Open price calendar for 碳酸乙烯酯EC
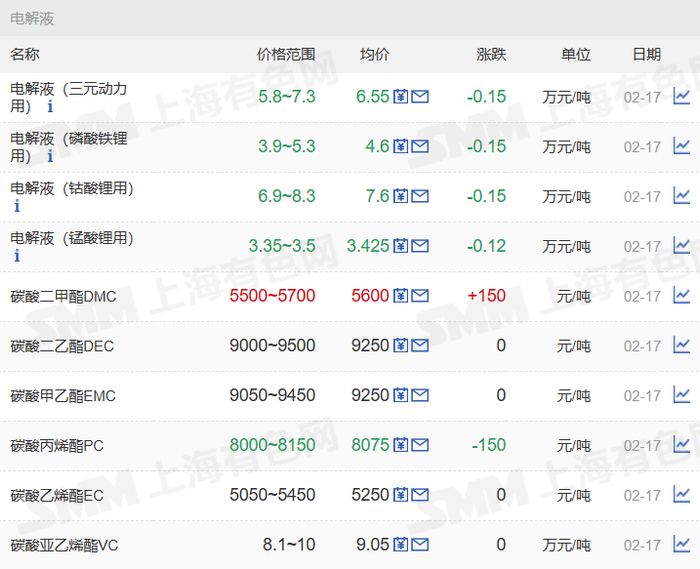This screenshot has width=700, height=569. tap(400, 494)
